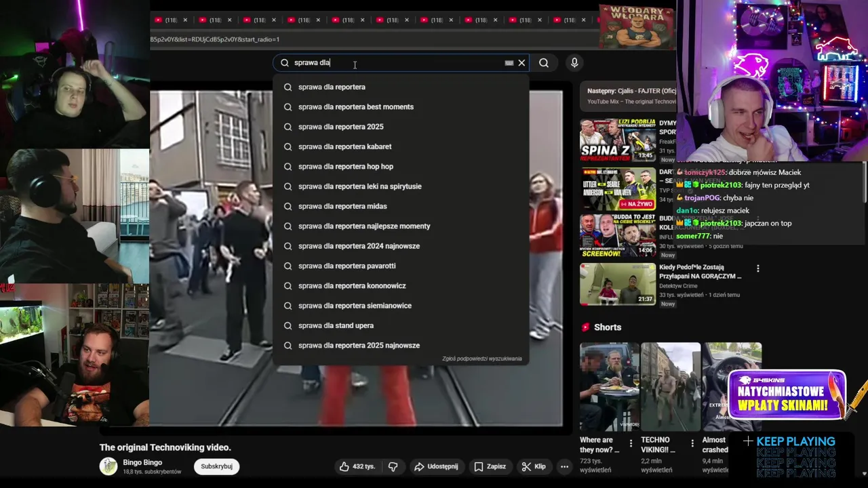Open Bingo Bingo channel avatar
Image resolution: width=868 pixels, height=488 pixels.
[108, 466]
